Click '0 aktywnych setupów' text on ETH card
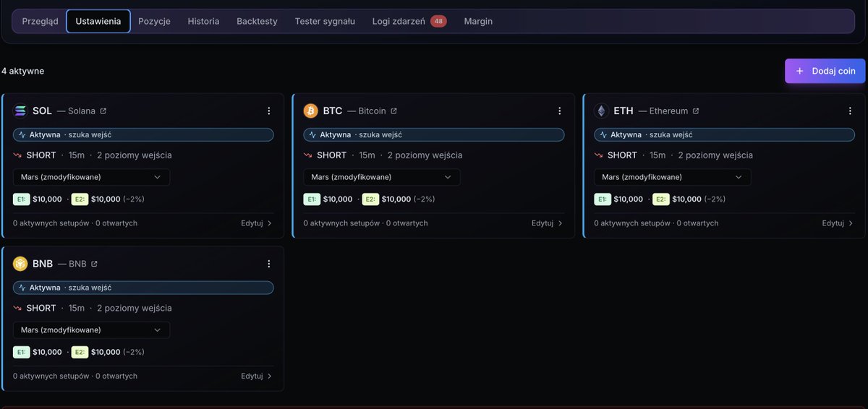868x409 pixels. (632, 223)
